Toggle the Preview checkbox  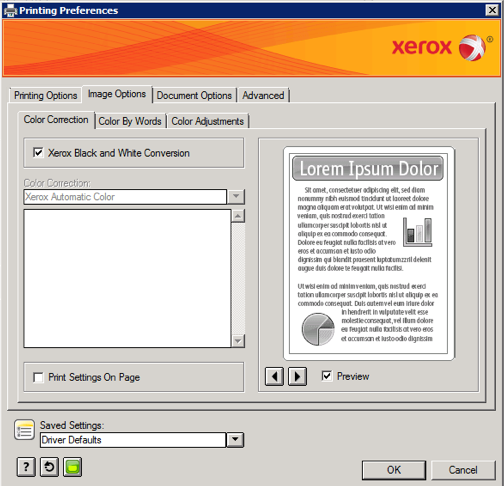[x=327, y=376]
